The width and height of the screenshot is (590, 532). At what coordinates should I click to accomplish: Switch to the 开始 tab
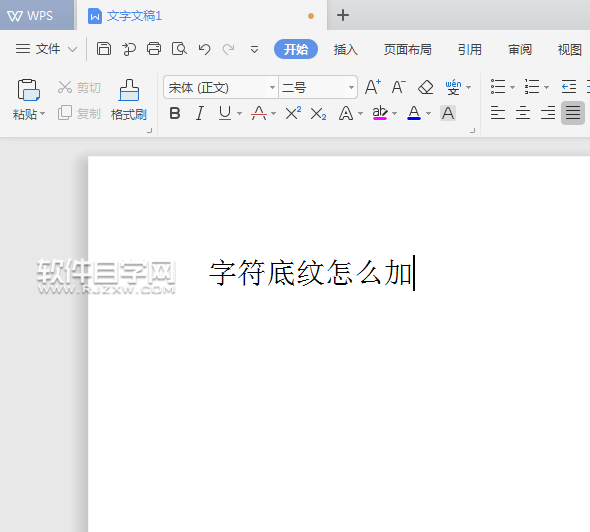click(x=296, y=49)
